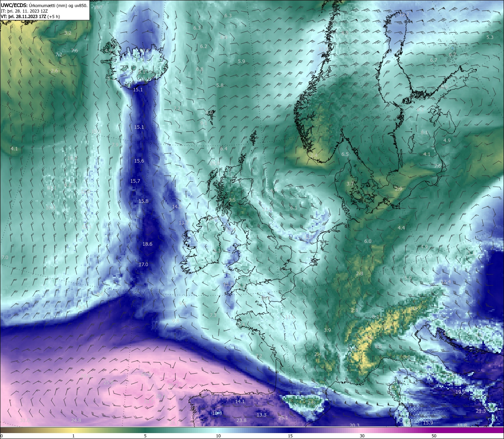Click the color scale label "15"

click(290, 436)
